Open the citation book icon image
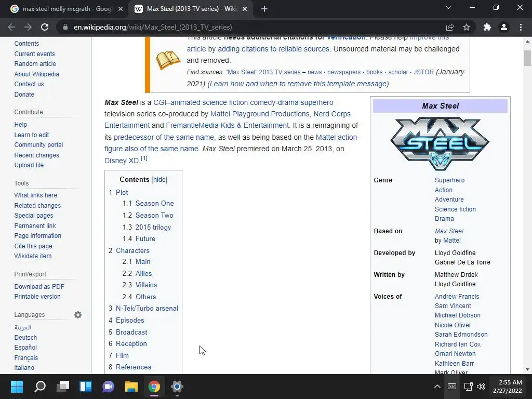This screenshot has height=399, width=532. pyautogui.click(x=168, y=60)
